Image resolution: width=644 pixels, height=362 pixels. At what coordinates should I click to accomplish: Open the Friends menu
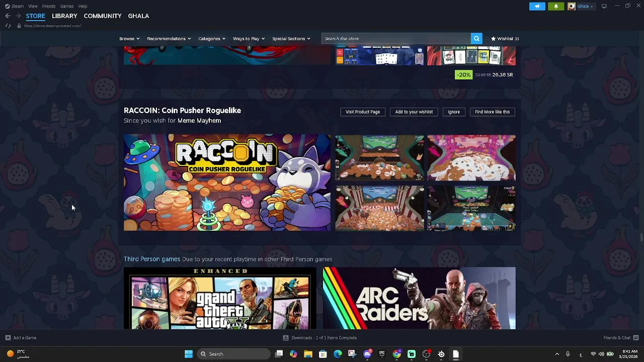49,6
